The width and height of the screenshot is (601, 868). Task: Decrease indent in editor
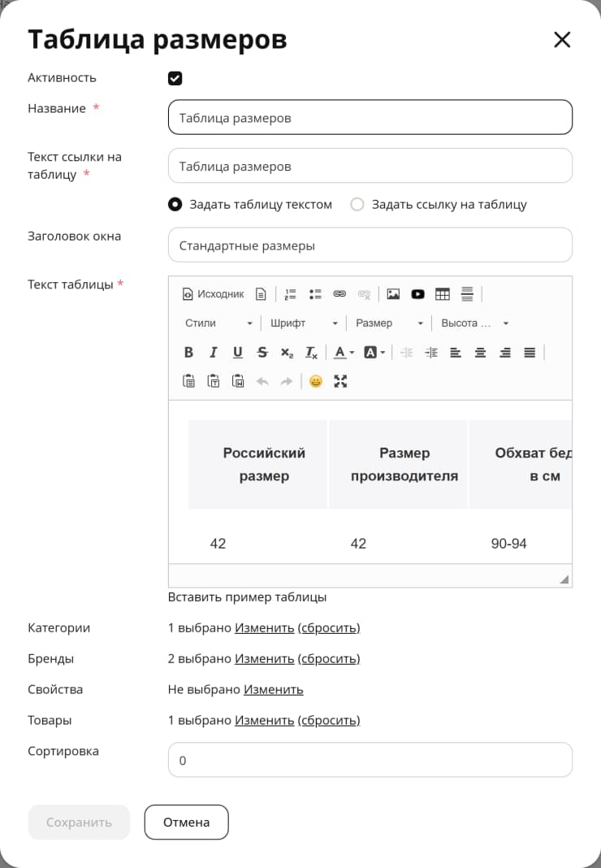tap(407, 352)
